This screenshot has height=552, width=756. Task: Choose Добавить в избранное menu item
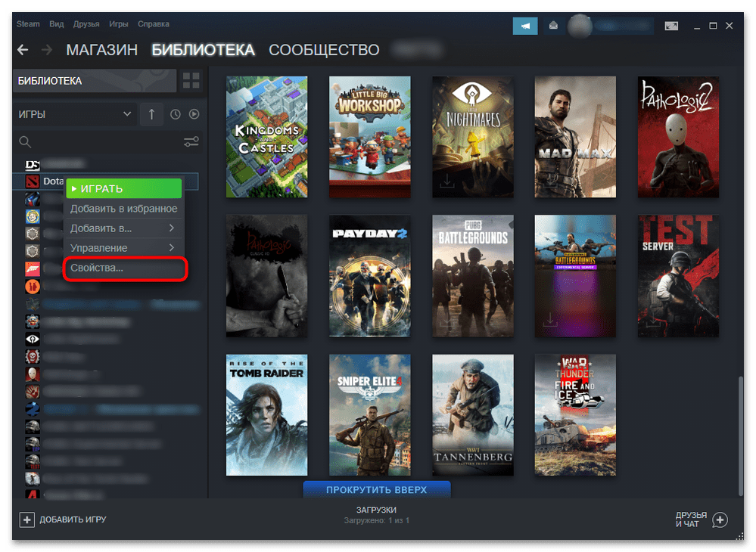[x=123, y=208]
